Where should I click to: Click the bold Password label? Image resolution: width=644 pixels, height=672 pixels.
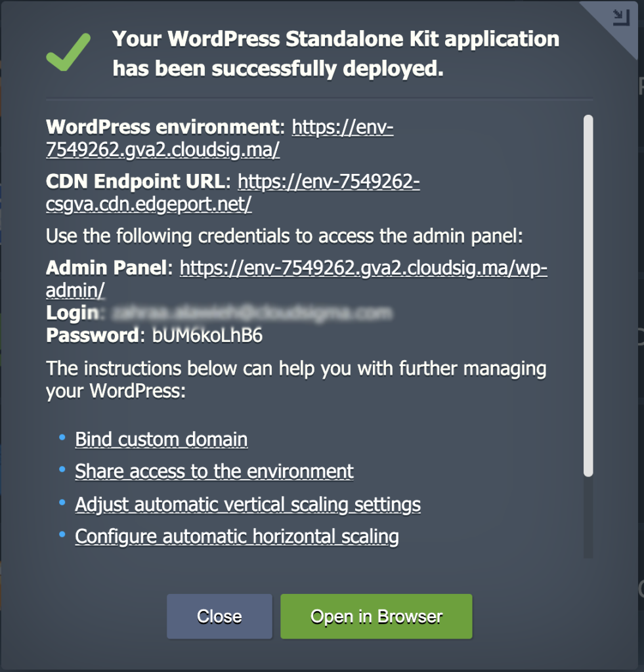pyautogui.click(x=91, y=335)
